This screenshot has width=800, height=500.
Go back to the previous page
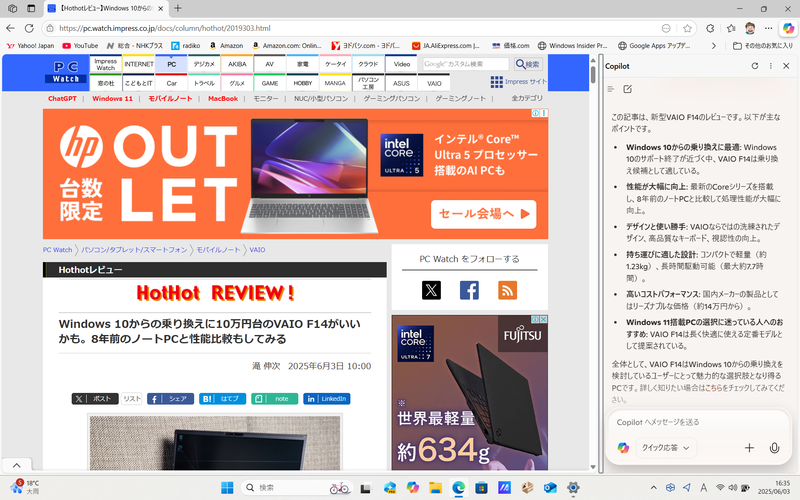tap(10, 28)
